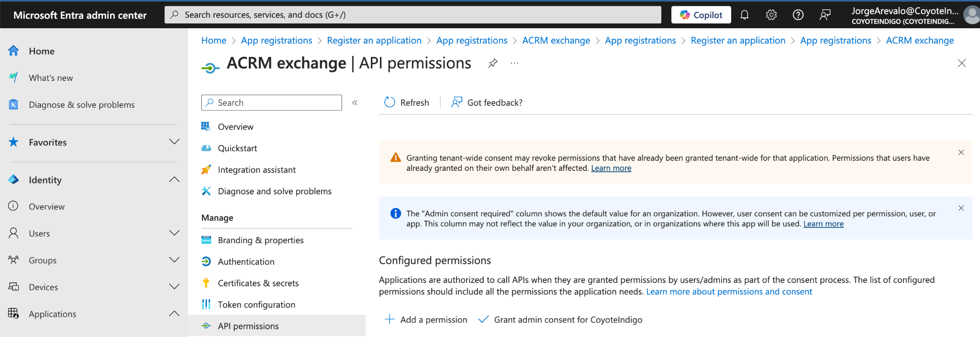The image size is (980, 337).
Task: Click the Copilot button
Action: click(701, 15)
